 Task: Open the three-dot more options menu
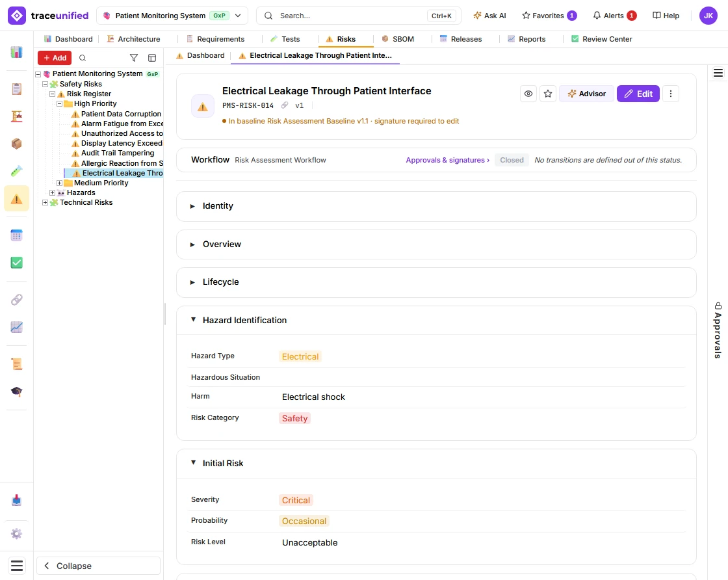670,94
